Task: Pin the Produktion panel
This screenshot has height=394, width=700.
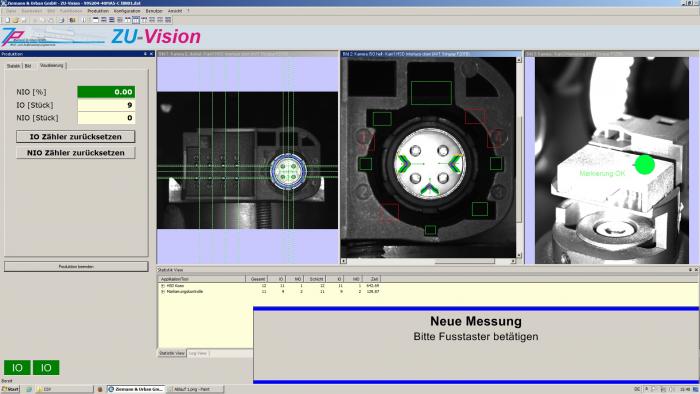Action: click(145, 54)
